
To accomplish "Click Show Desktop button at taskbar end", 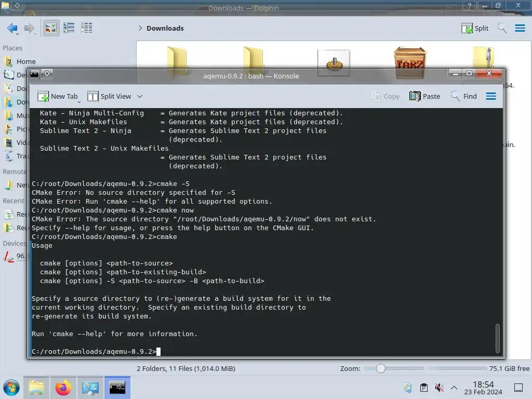I will pyautogui.click(x=518, y=388).
